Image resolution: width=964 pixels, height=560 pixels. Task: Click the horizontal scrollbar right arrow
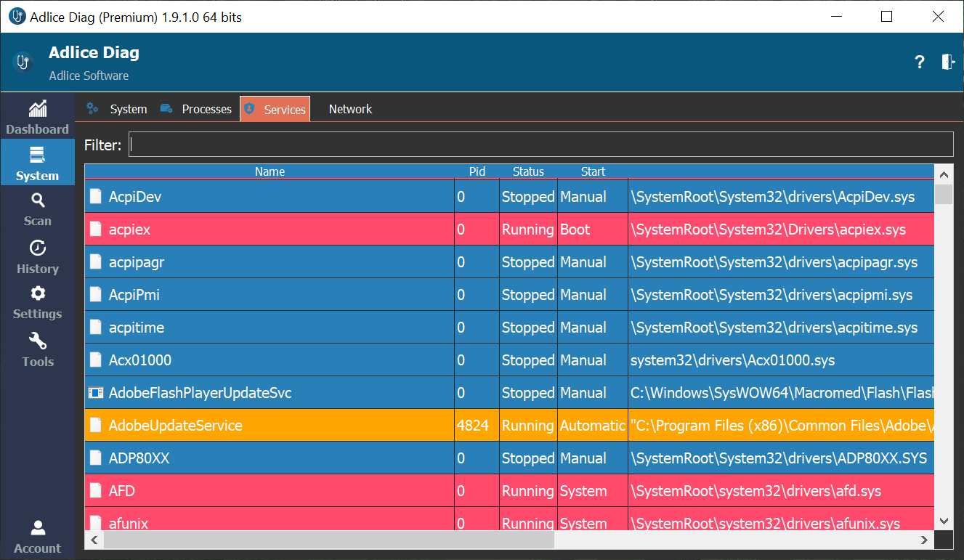coord(924,540)
